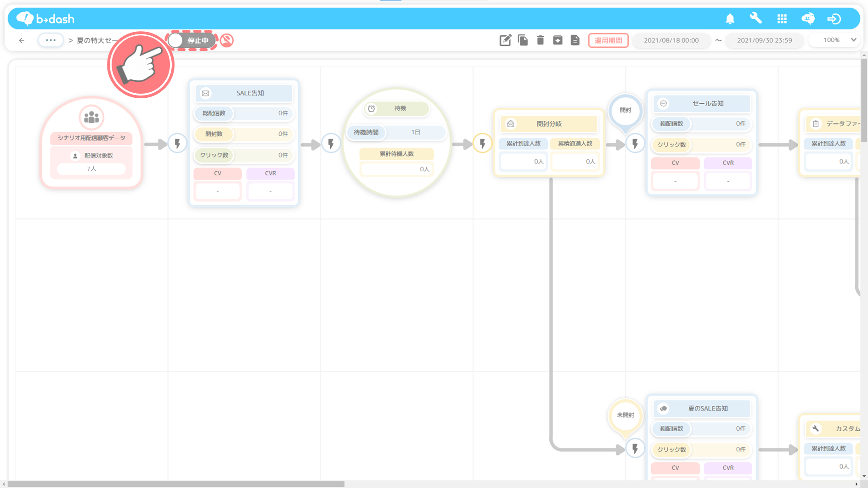Click the start date field 2021/08/18 00:00
Viewport: 868px width, 488px height.
tap(671, 40)
